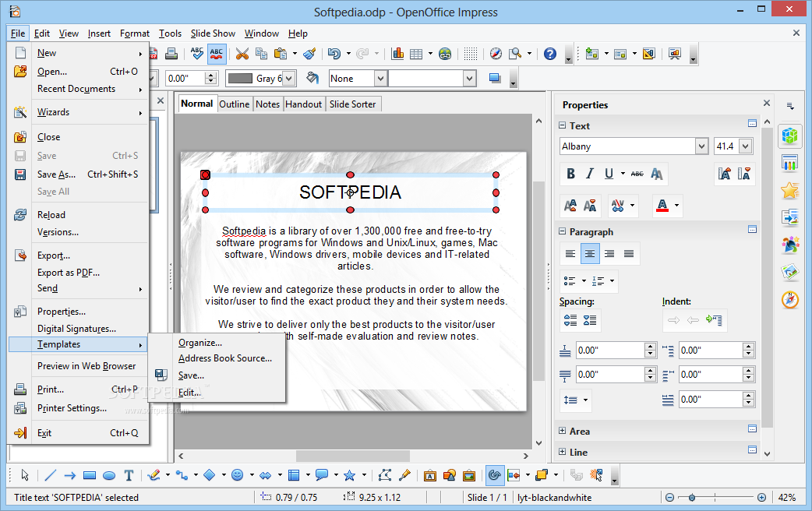Viewport: 812px width, 511px height.
Task: Collapse the Paragraph section in Properties
Action: pos(563,231)
